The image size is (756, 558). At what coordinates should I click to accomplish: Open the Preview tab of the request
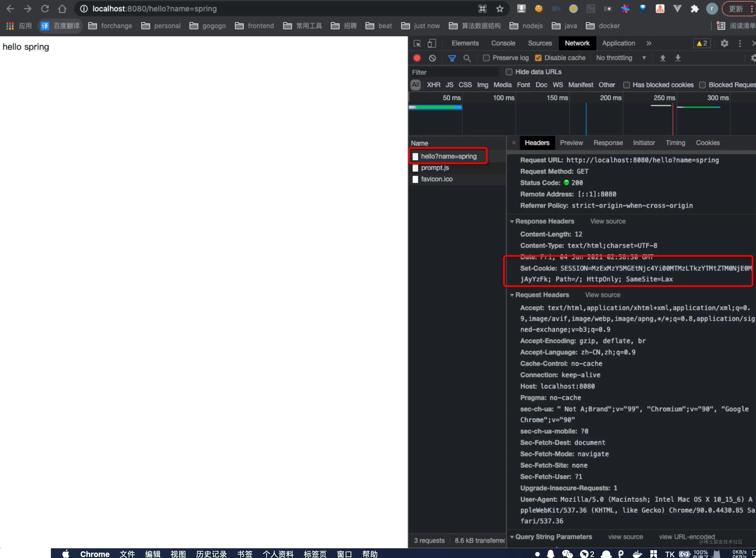coord(572,143)
